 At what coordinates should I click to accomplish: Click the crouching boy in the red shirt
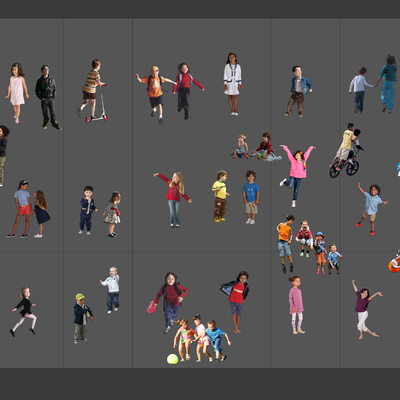(304, 239)
